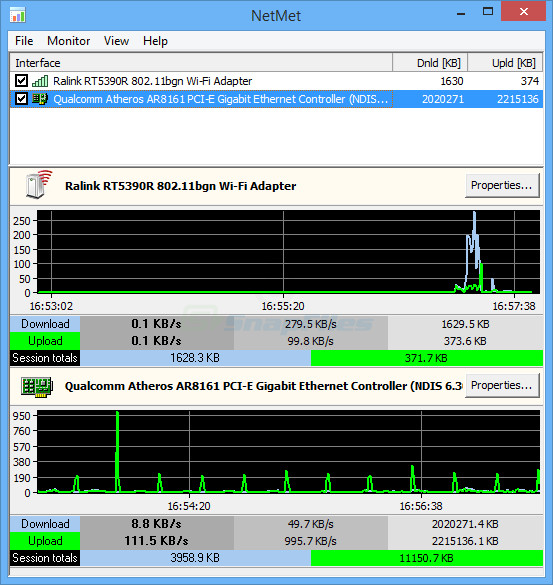Select the Qualcomm Atheros AR8161 list row
553x585 pixels.
(x=276, y=99)
